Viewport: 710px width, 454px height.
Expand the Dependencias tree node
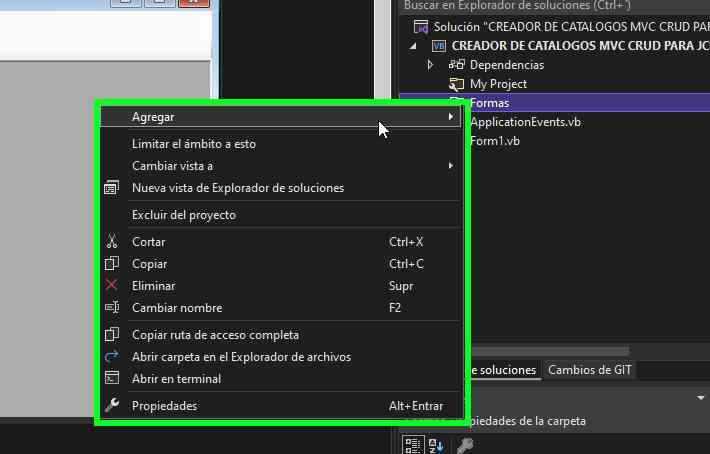[430, 65]
